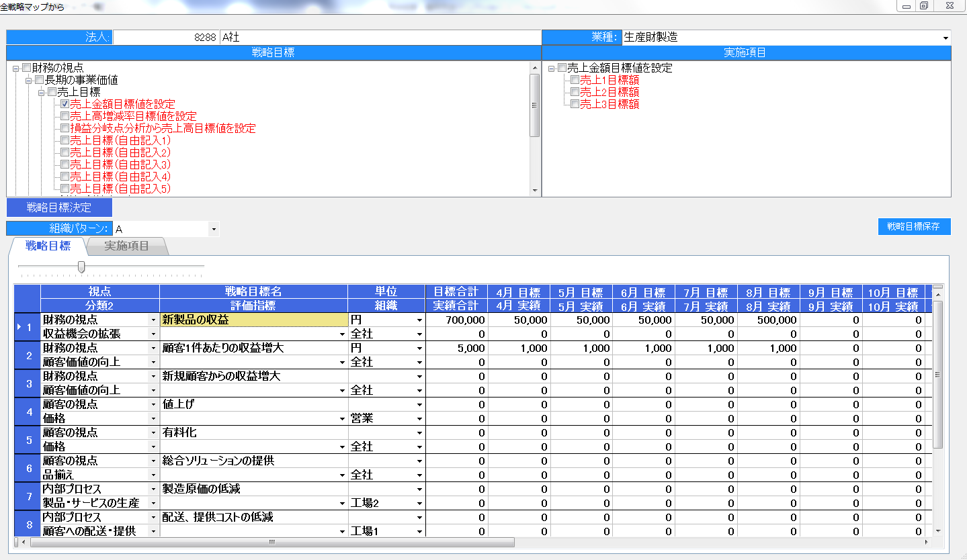Click the 新製品の収益 strategy name cell
967x560 pixels.
pyautogui.click(x=253, y=320)
